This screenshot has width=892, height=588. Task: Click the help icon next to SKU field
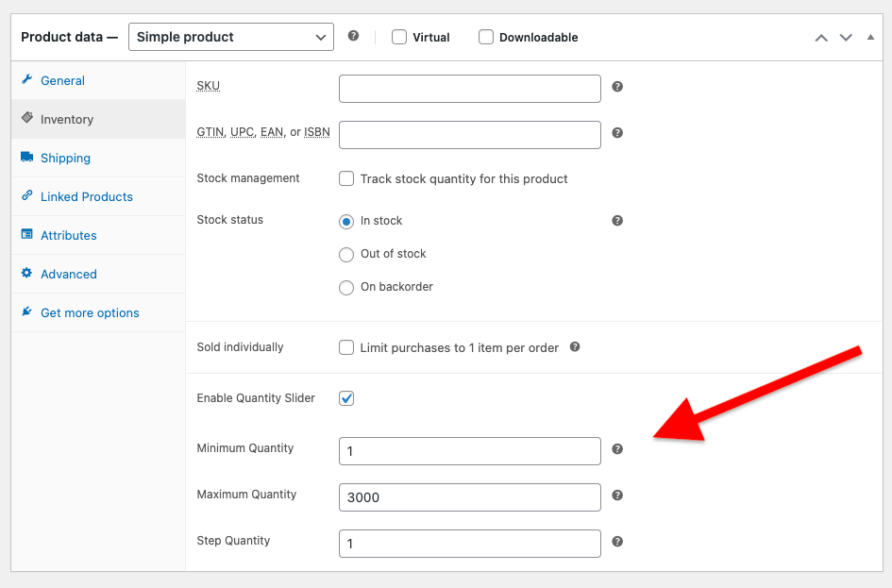point(617,87)
